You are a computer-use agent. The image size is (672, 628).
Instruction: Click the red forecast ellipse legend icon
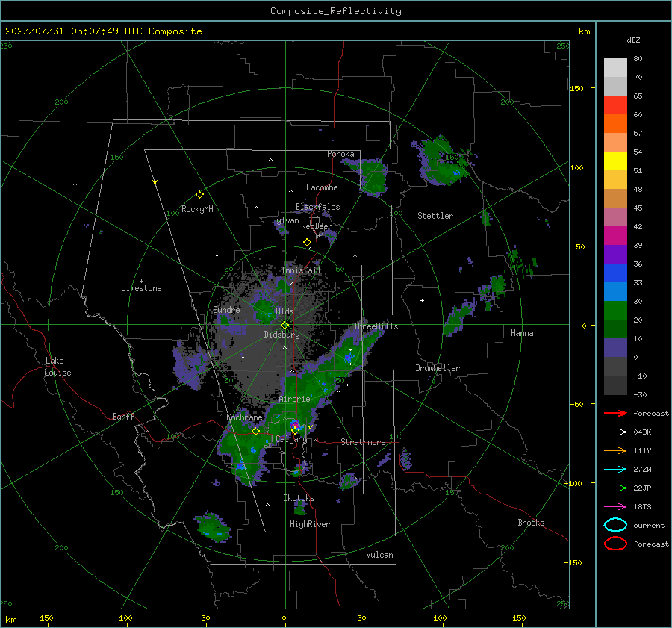coord(615,544)
